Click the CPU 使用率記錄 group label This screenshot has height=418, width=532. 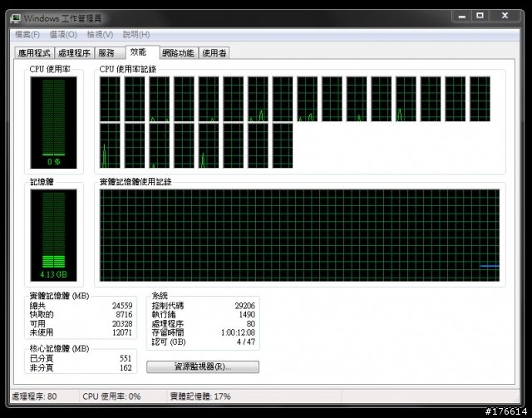pyautogui.click(x=128, y=69)
